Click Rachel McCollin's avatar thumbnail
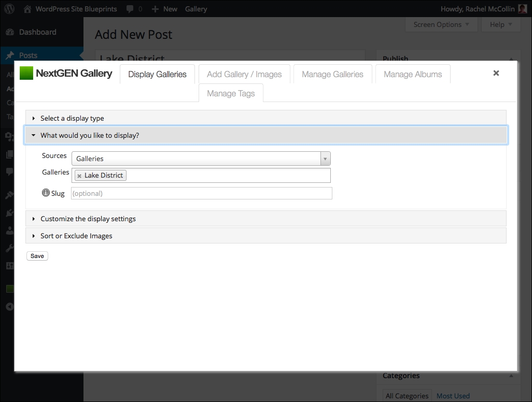Image resolution: width=532 pixels, height=402 pixels. 523,9
